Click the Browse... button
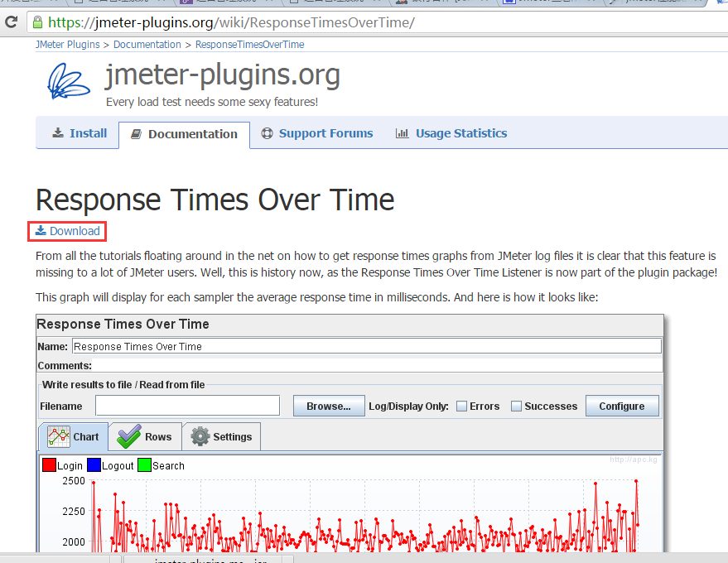The height and width of the screenshot is (563, 728). pyautogui.click(x=329, y=407)
